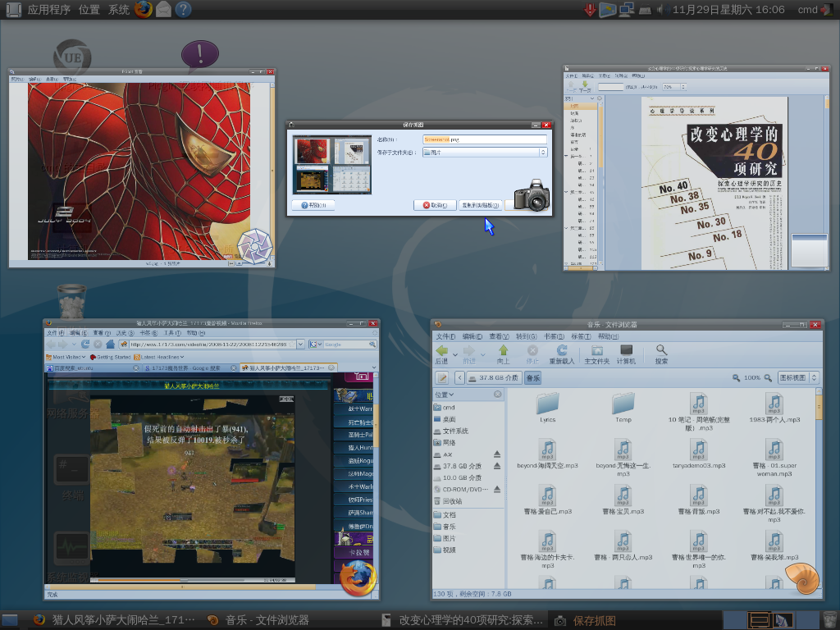Select the Temp folder
840x630 pixels.
click(623, 409)
